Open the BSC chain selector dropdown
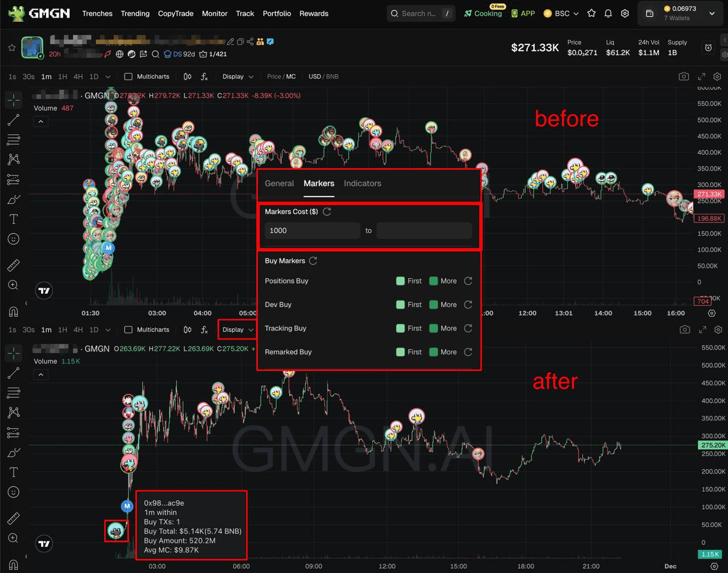The height and width of the screenshot is (573, 728). [561, 13]
